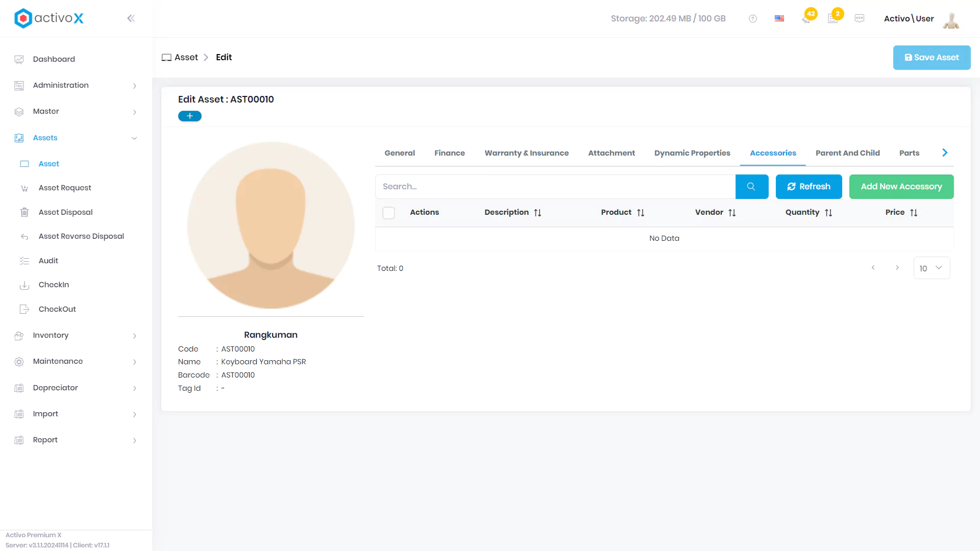
Task: Click the Asset Disposal trash icon
Action: pyautogui.click(x=24, y=212)
